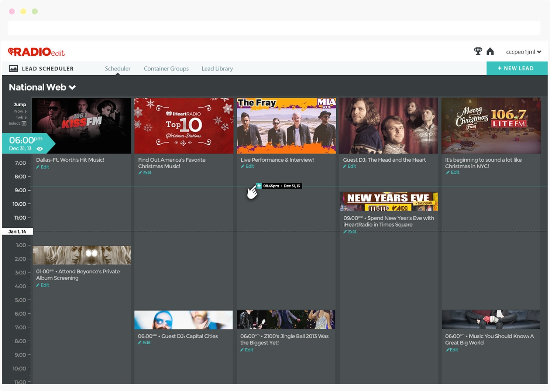Expand the National Web dropdown
Viewport: 550px width, 392px height.
point(42,87)
